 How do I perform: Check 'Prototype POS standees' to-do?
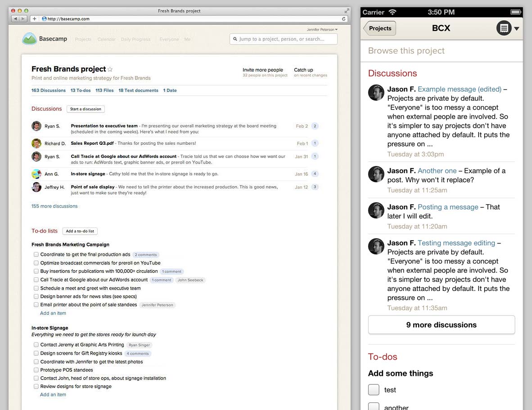tap(36, 370)
